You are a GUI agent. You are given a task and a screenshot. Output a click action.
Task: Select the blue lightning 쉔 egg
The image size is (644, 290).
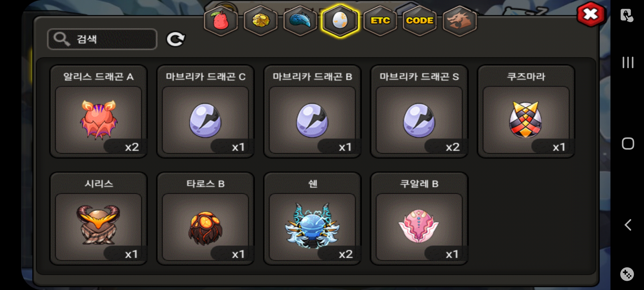[x=312, y=219]
